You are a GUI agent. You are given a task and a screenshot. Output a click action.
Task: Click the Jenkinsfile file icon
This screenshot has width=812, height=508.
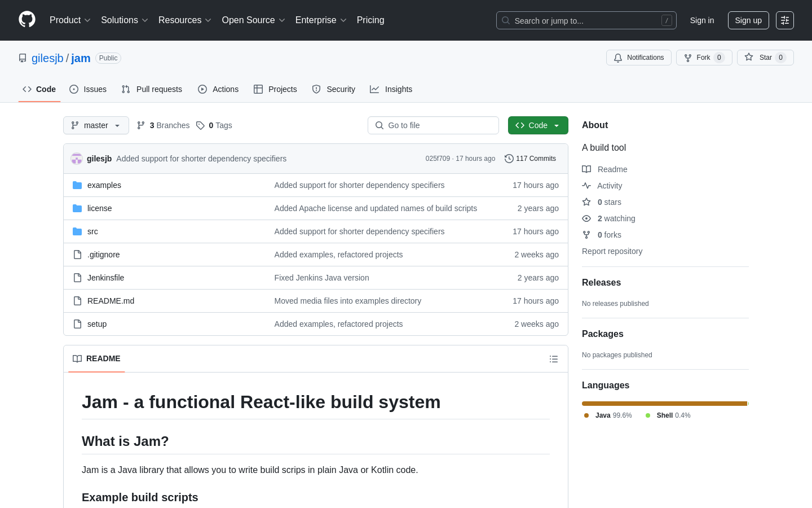77,278
